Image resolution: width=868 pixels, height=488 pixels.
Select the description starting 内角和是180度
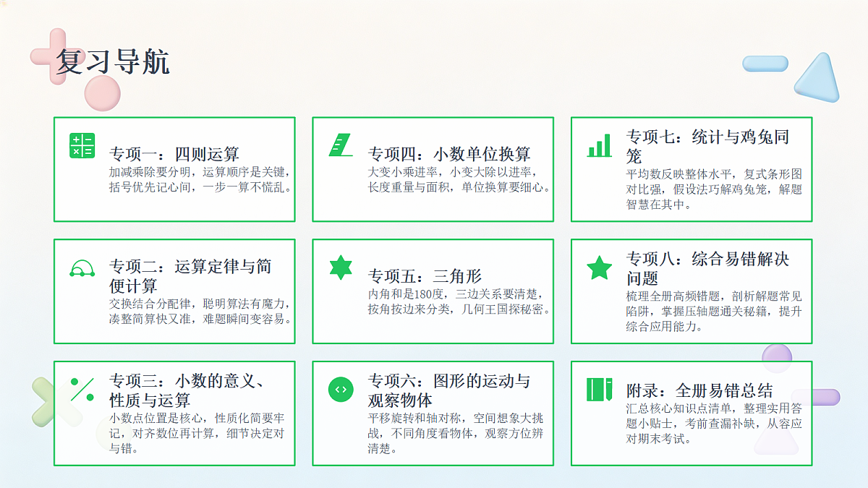tap(459, 302)
